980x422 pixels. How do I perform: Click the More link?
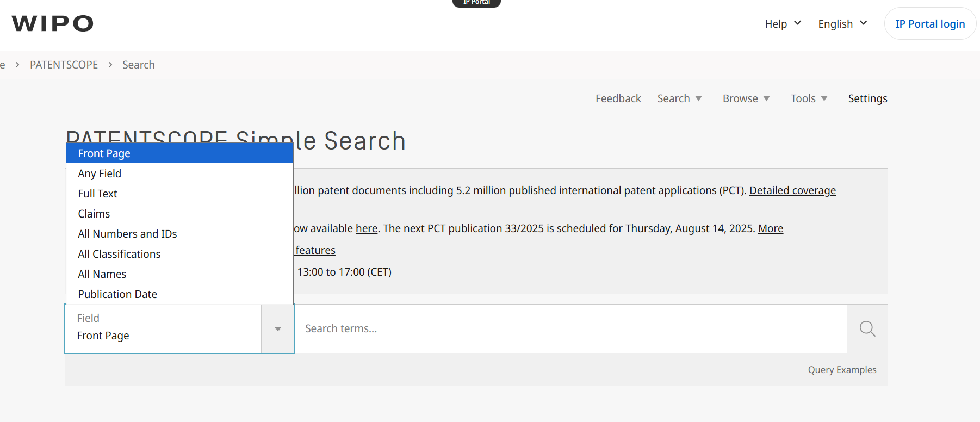(771, 228)
